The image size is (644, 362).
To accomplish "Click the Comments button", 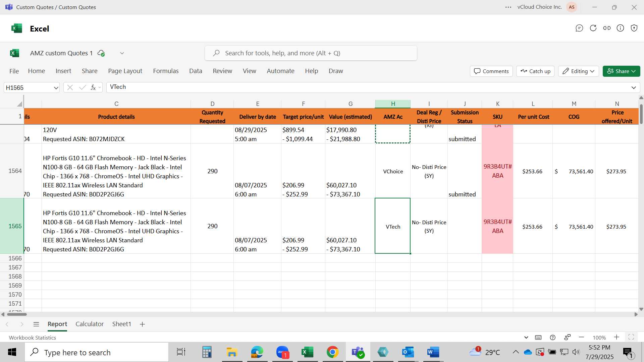I will (491, 71).
